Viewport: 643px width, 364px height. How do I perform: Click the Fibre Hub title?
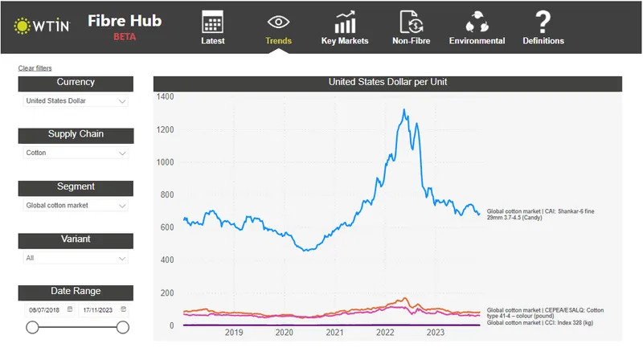click(x=125, y=20)
